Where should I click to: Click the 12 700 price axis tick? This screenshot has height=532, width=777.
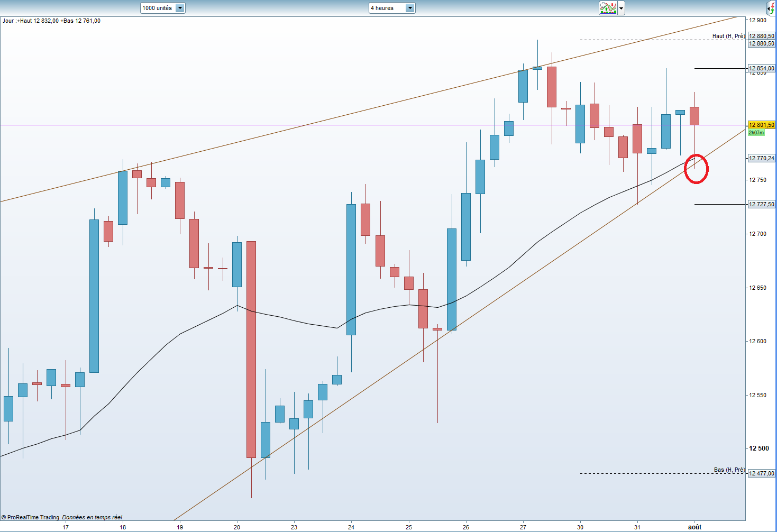coord(757,234)
